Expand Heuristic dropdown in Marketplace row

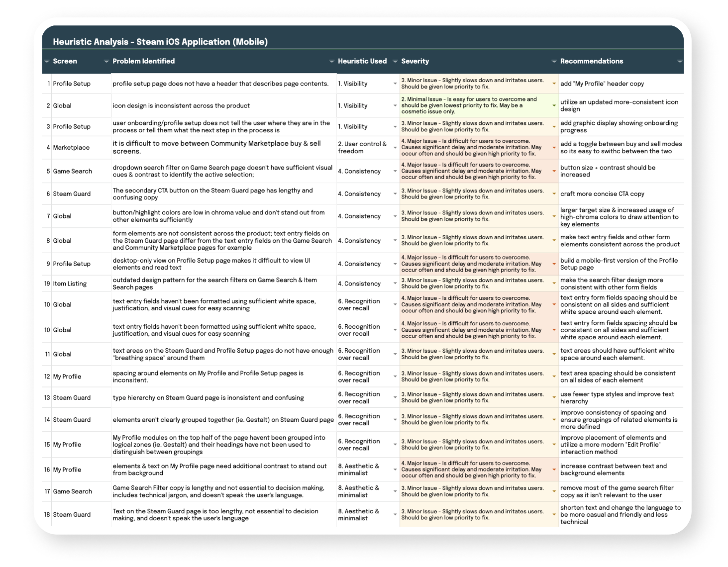[x=395, y=147]
